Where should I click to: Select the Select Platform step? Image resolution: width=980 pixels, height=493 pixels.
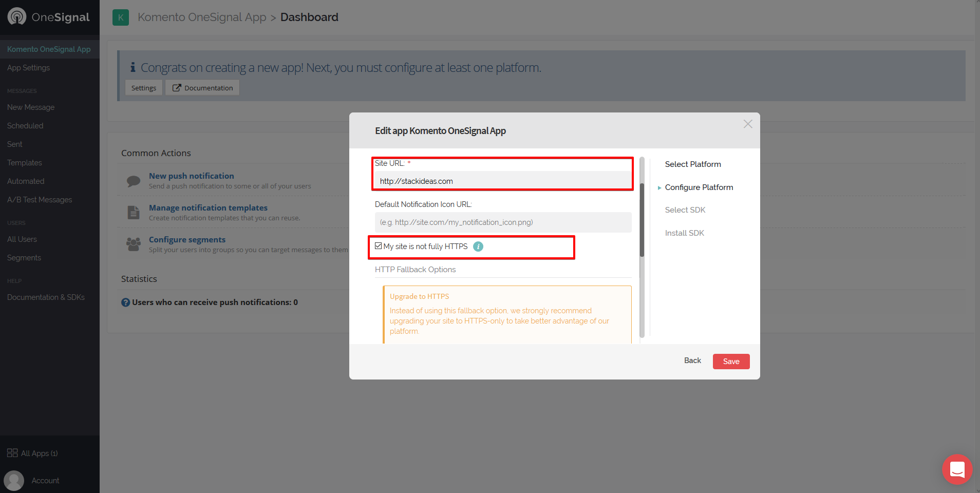coord(693,164)
